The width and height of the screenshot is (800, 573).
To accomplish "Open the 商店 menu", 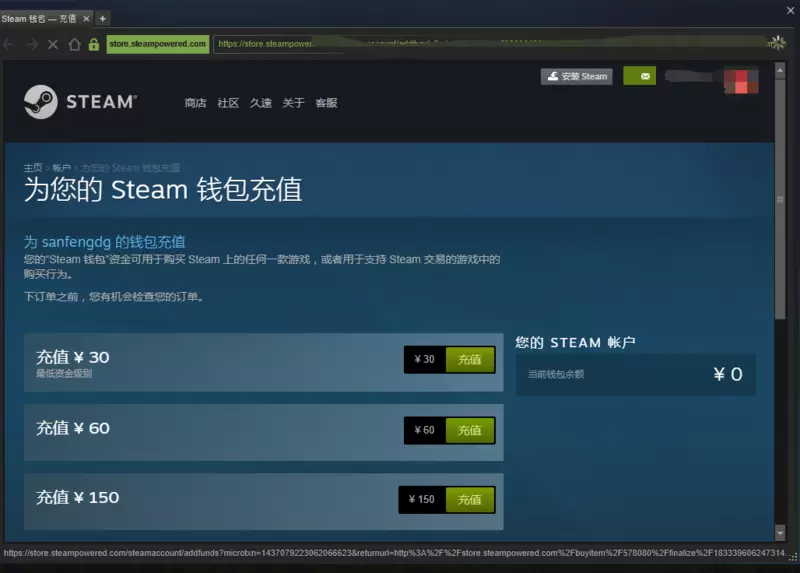I will click(195, 103).
